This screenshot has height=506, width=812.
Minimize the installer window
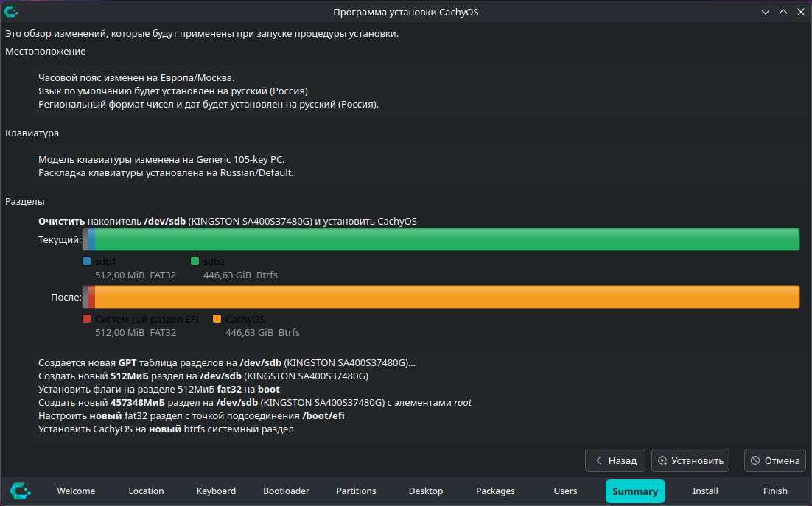coord(766,12)
